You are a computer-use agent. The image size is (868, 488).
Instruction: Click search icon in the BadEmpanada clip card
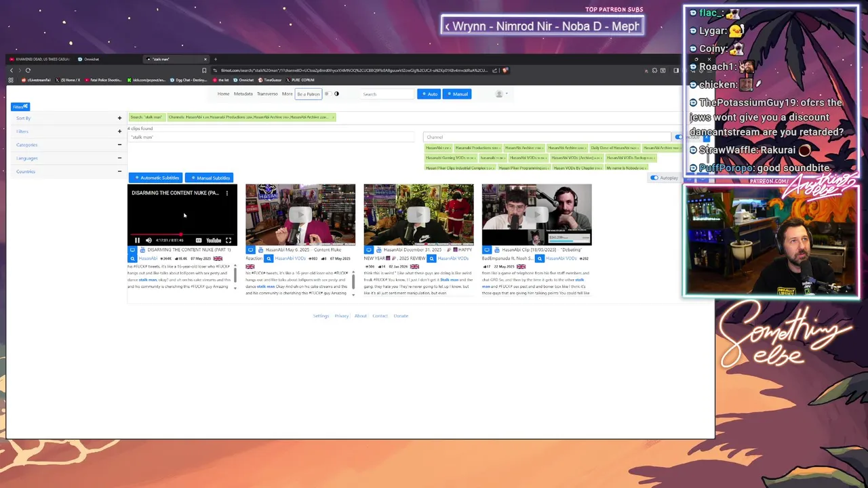click(x=540, y=258)
